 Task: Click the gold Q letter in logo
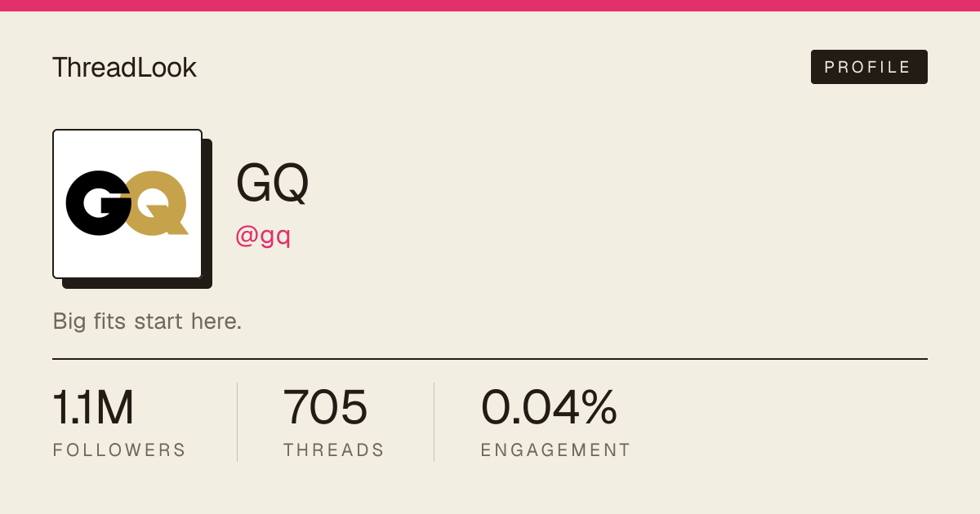[158, 203]
